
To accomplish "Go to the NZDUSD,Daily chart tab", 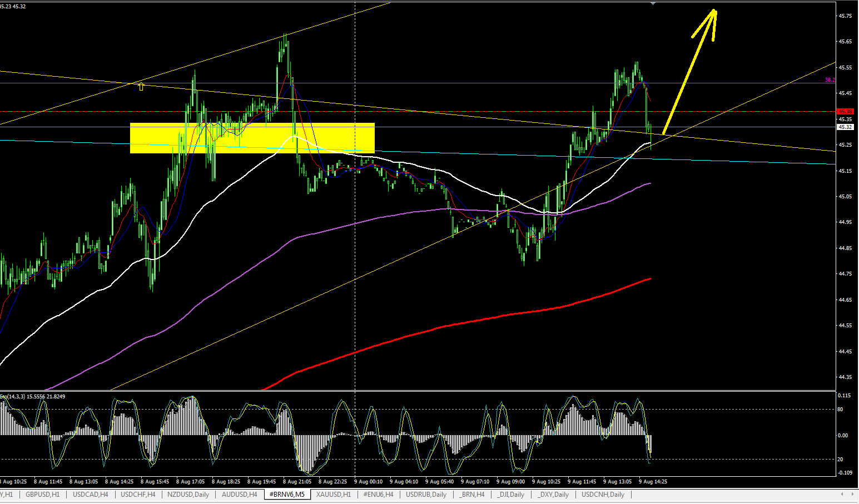I will coord(188,495).
